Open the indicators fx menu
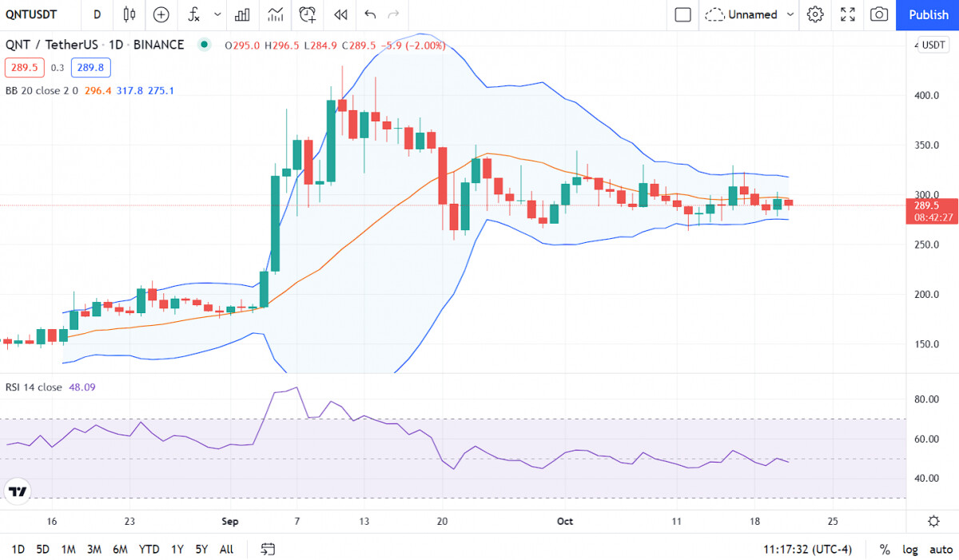The width and height of the screenshot is (959, 560). tap(193, 14)
